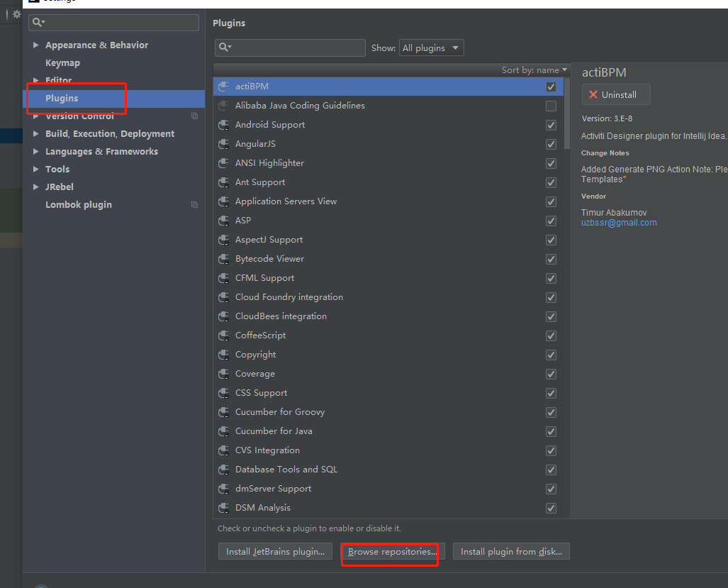Open the Keymap settings page
728x588 pixels.
click(x=62, y=63)
